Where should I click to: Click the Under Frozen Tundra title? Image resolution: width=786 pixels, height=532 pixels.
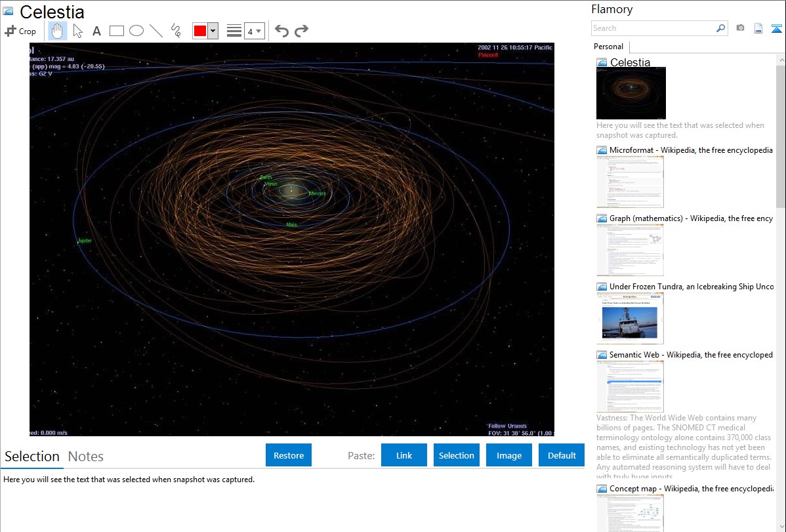click(692, 286)
